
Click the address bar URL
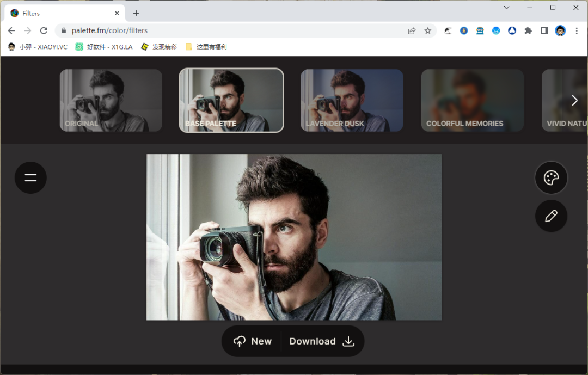(x=218, y=30)
